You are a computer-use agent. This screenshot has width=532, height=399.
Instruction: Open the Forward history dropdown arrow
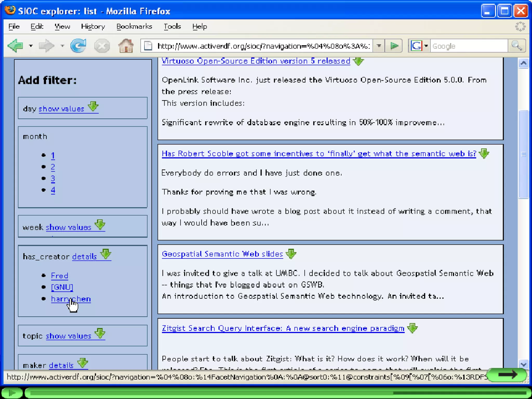click(62, 46)
